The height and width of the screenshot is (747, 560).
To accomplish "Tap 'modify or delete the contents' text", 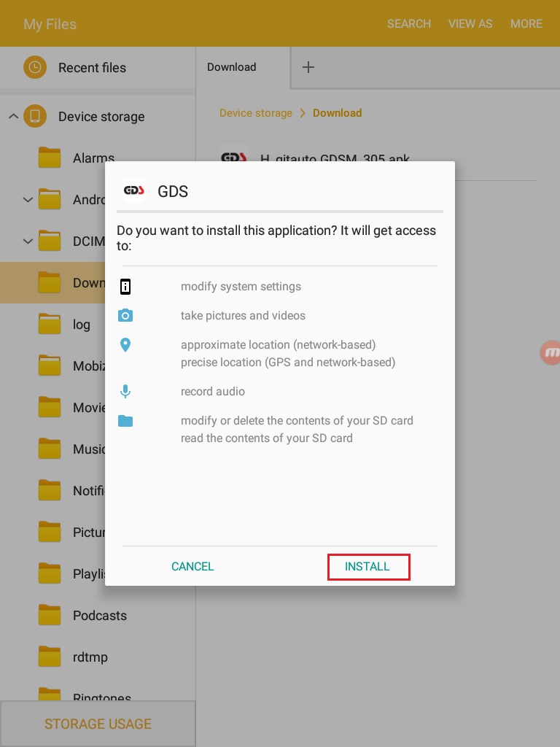I will (x=297, y=421).
